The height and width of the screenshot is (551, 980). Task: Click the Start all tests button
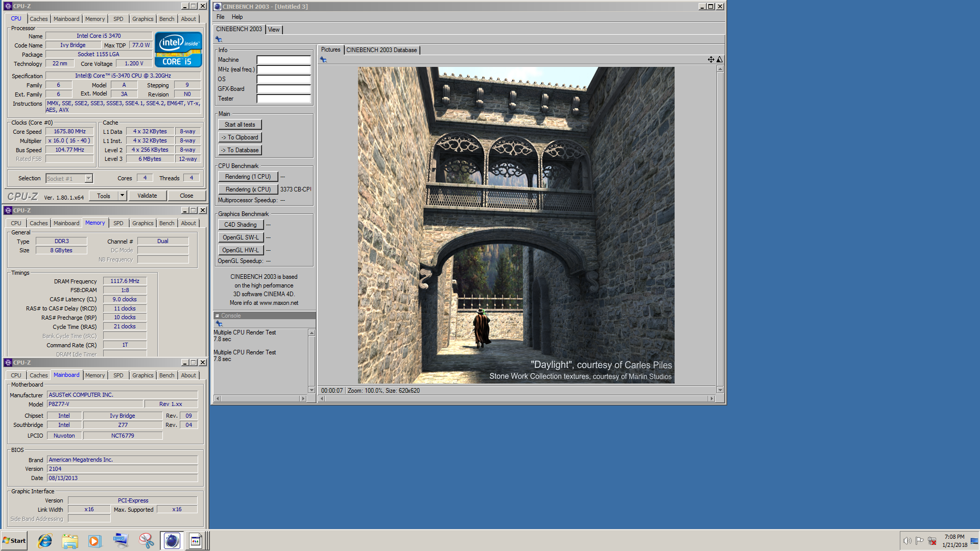click(240, 125)
